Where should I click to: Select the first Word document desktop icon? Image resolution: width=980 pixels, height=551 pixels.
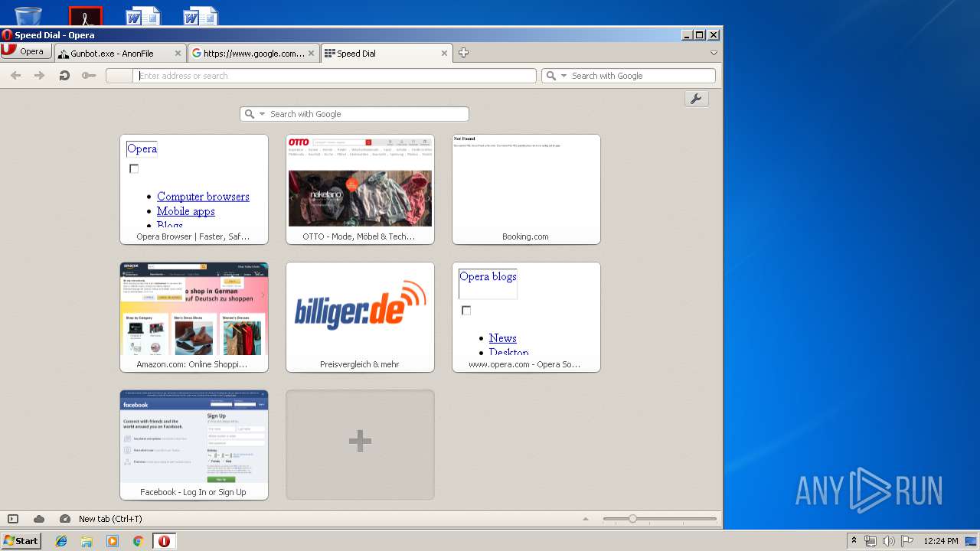click(x=142, y=15)
